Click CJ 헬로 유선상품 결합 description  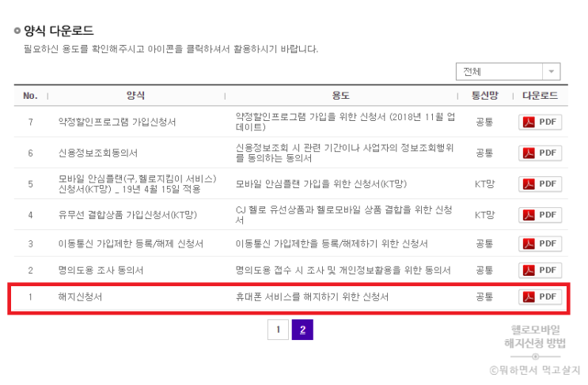344,215
